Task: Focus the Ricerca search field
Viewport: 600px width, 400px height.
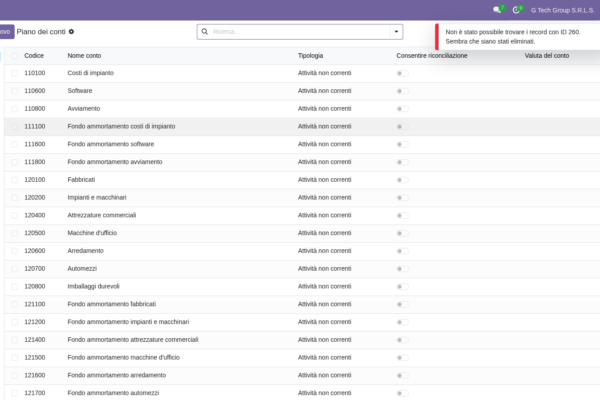Action: (300, 31)
